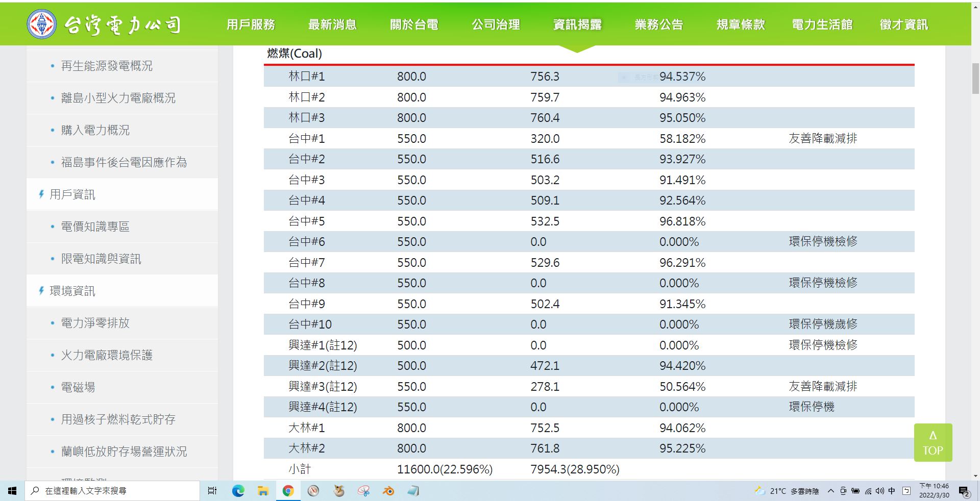The width and height of the screenshot is (980, 501).
Task: Switch to Google Chrome on the taskbar
Action: [288, 491]
